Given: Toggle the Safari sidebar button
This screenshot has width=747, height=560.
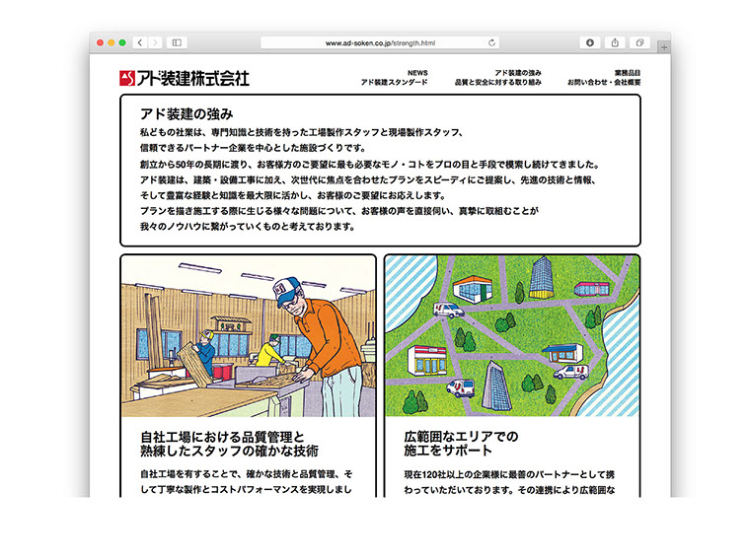Looking at the screenshot, I should [x=177, y=43].
